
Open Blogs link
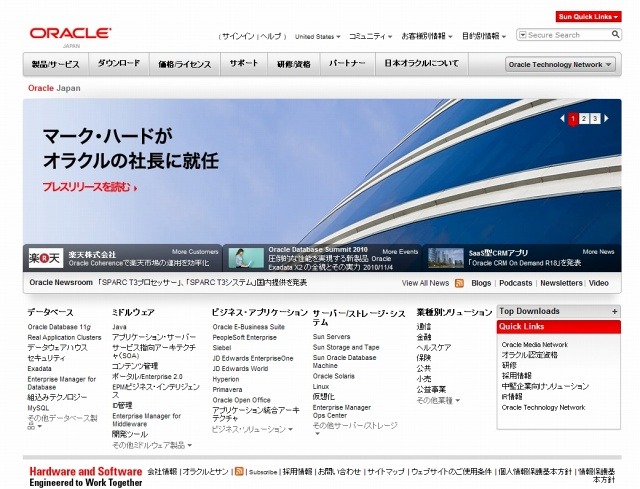point(481,283)
